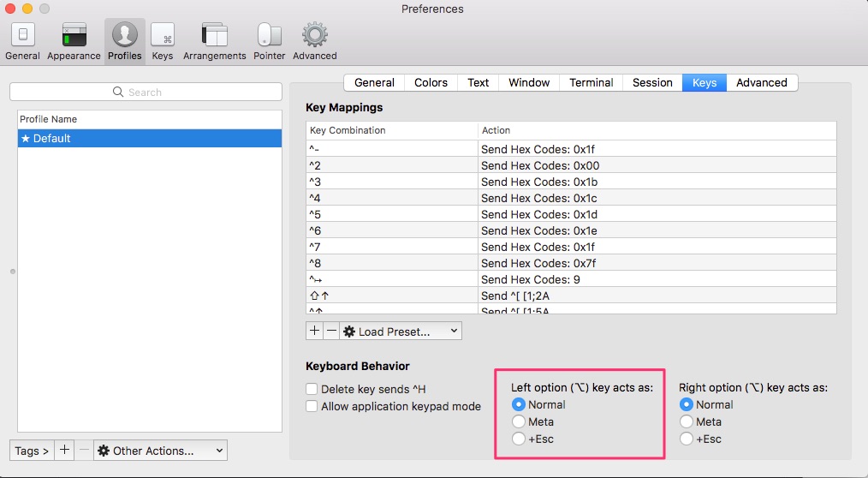The height and width of the screenshot is (478, 868).
Task: Add a new profile with plus button
Action: [64, 451]
